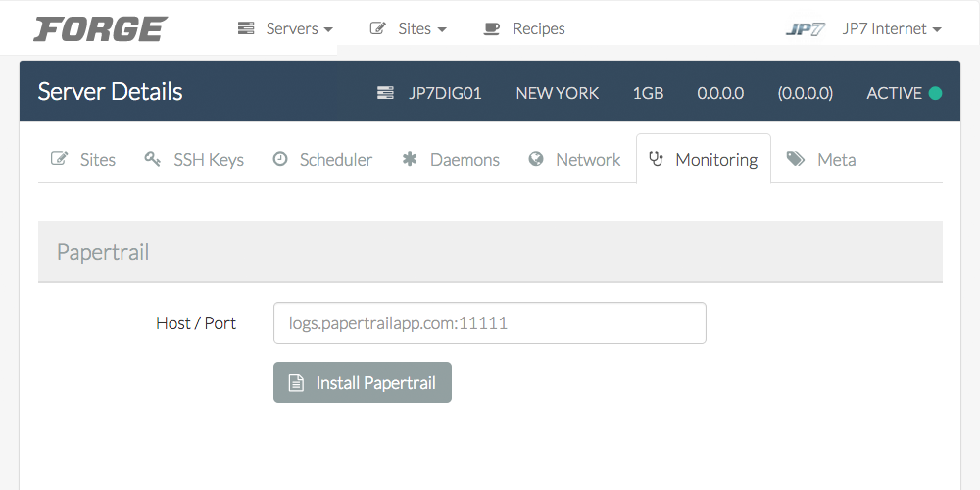Click the asterisk icon on Daemons tab

tap(410, 159)
